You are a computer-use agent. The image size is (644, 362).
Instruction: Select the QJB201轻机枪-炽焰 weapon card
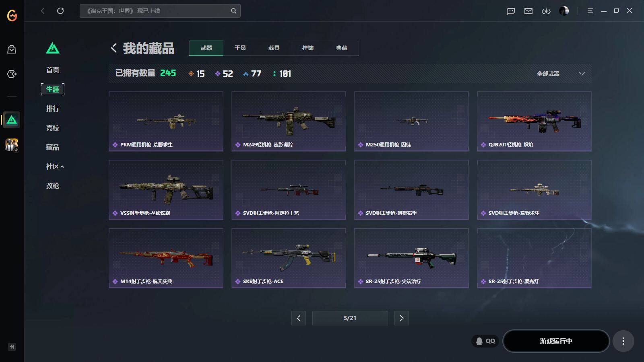tap(534, 121)
